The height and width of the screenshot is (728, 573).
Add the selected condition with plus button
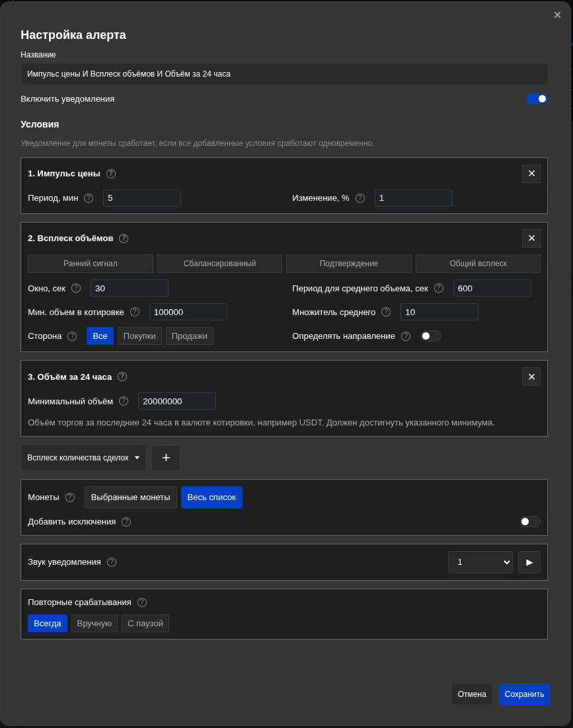pos(166,458)
